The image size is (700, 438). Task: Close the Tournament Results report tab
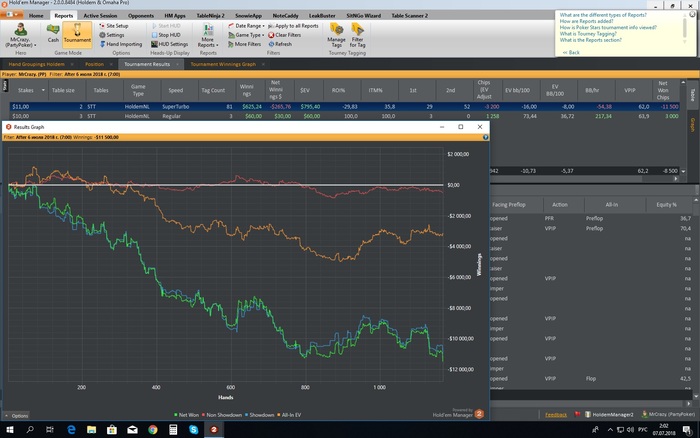pos(177,64)
